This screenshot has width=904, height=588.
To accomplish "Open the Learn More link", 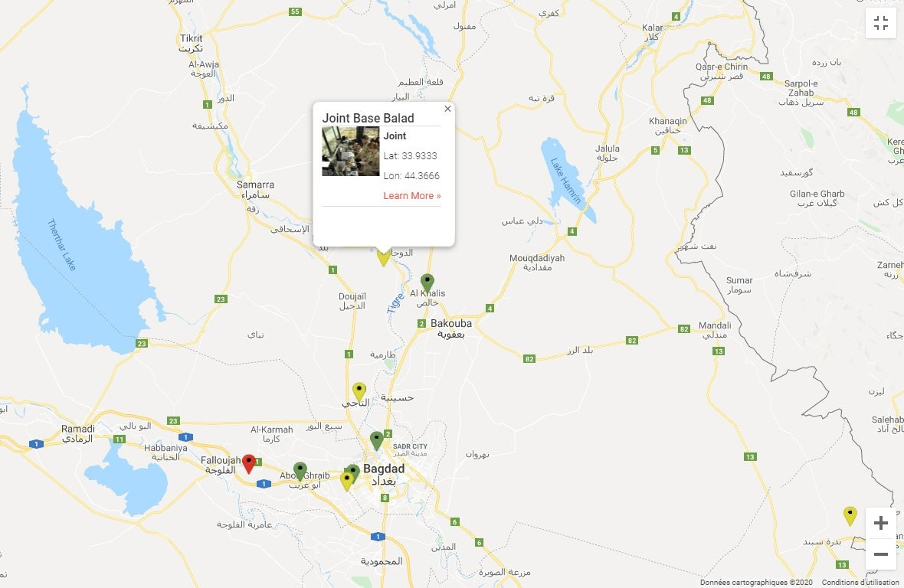I will pos(411,196).
